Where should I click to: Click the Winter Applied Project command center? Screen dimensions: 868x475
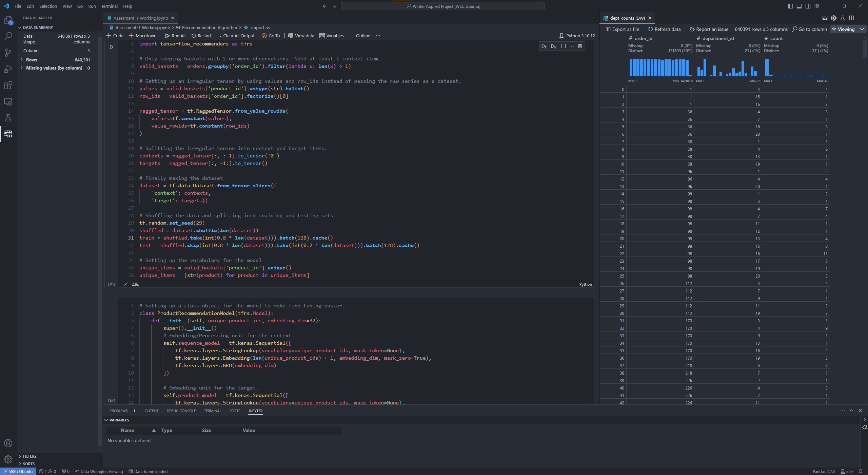coord(442,6)
